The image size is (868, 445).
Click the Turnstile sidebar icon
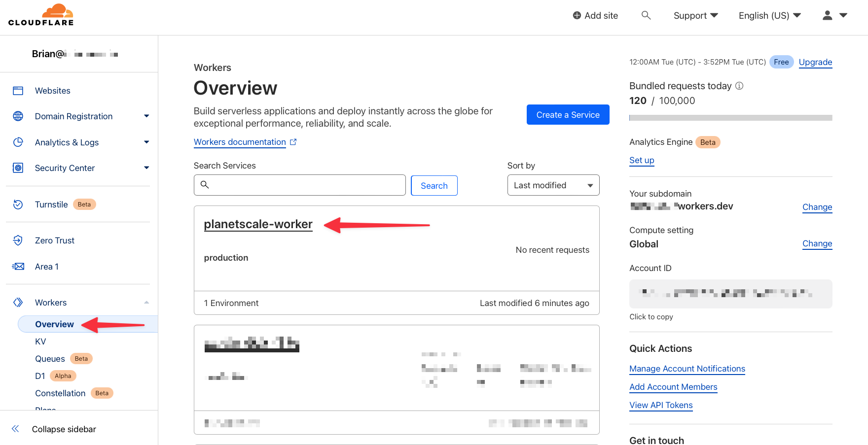[18, 205]
